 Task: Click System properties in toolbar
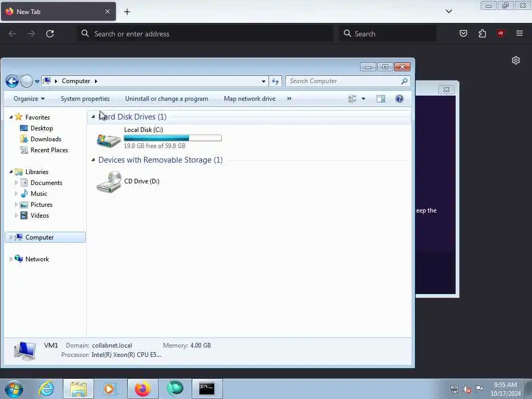pyautogui.click(x=85, y=99)
